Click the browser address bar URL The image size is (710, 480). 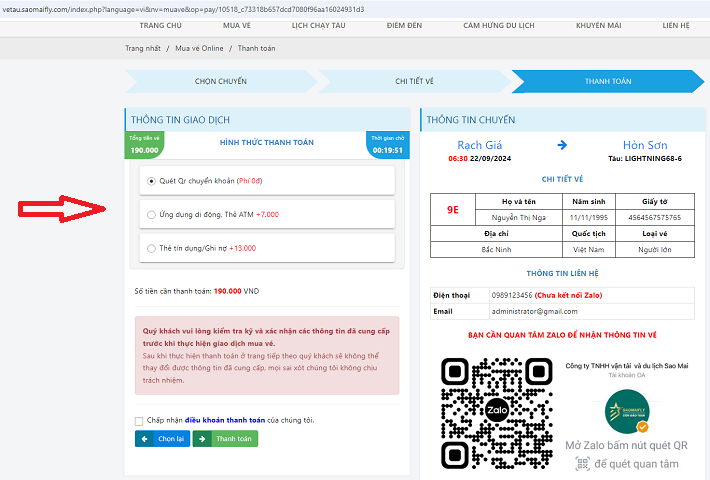[x=183, y=10]
